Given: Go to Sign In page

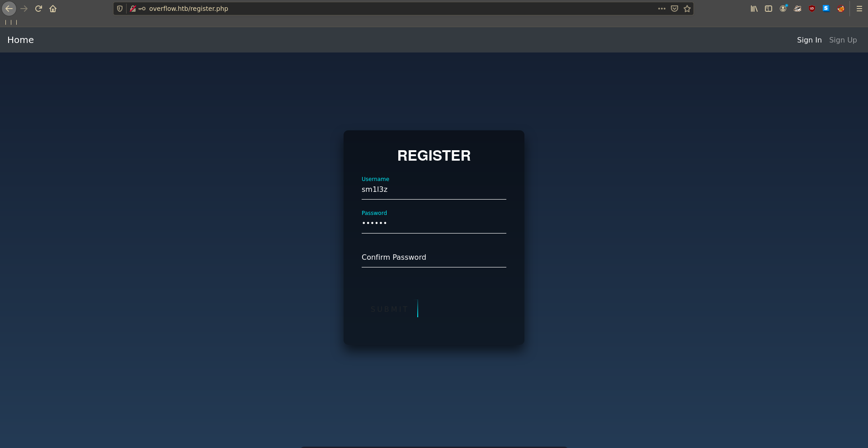Looking at the screenshot, I should (809, 40).
